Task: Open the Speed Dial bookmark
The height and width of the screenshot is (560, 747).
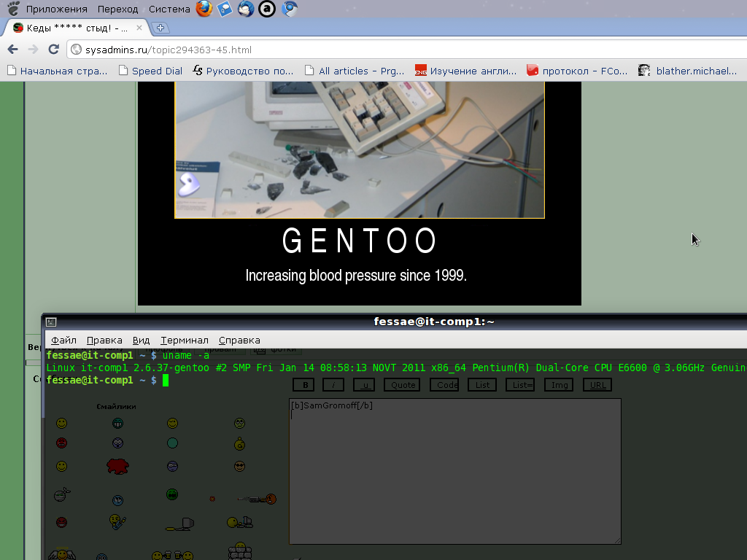Action: [x=150, y=71]
